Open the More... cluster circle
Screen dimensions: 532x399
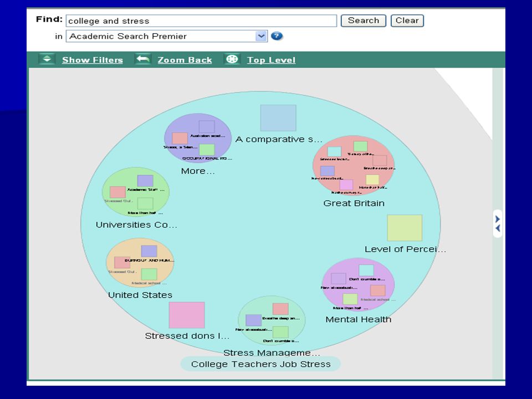click(198, 138)
